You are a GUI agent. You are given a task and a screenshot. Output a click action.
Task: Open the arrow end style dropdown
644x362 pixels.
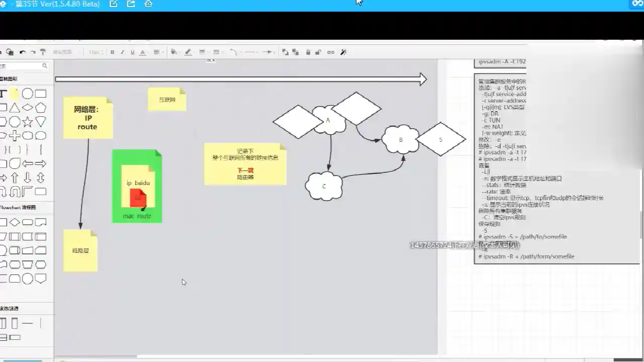(267, 52)
